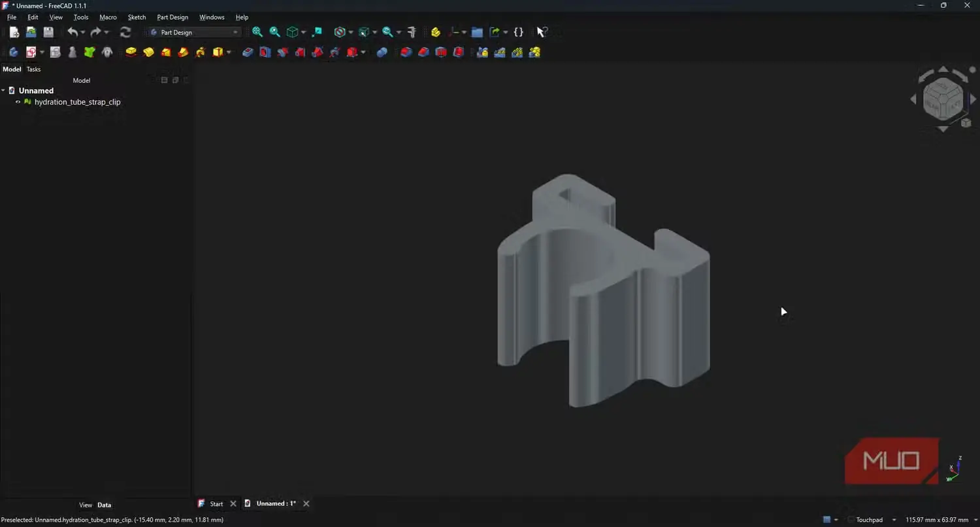This screenshot has width=980, height=527.
Task: Activate the What's This help cursor
Action: pos(542,32)
